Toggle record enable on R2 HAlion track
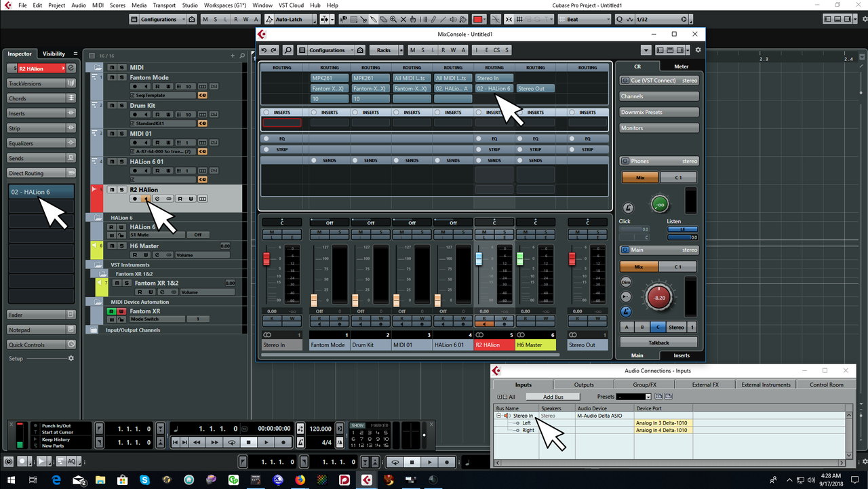Image resolution: width=868 pixels, height=489 pixels. point(135,199)
